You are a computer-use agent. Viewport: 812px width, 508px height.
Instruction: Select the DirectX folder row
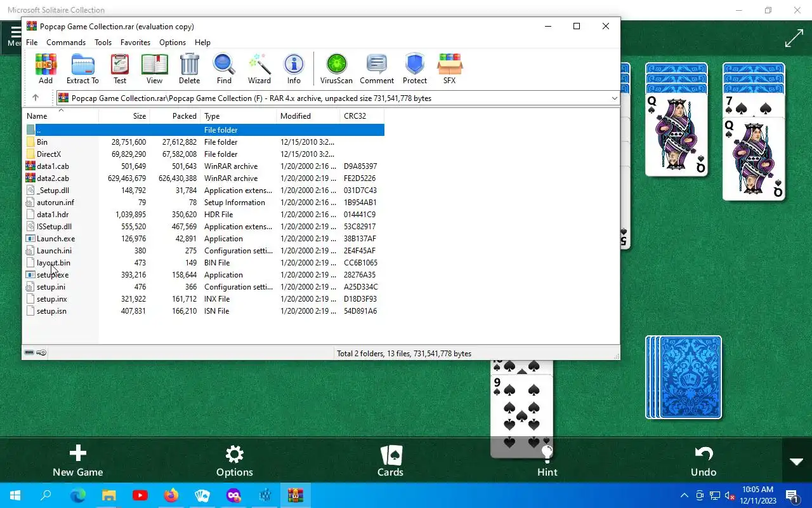tap(204, 154)
